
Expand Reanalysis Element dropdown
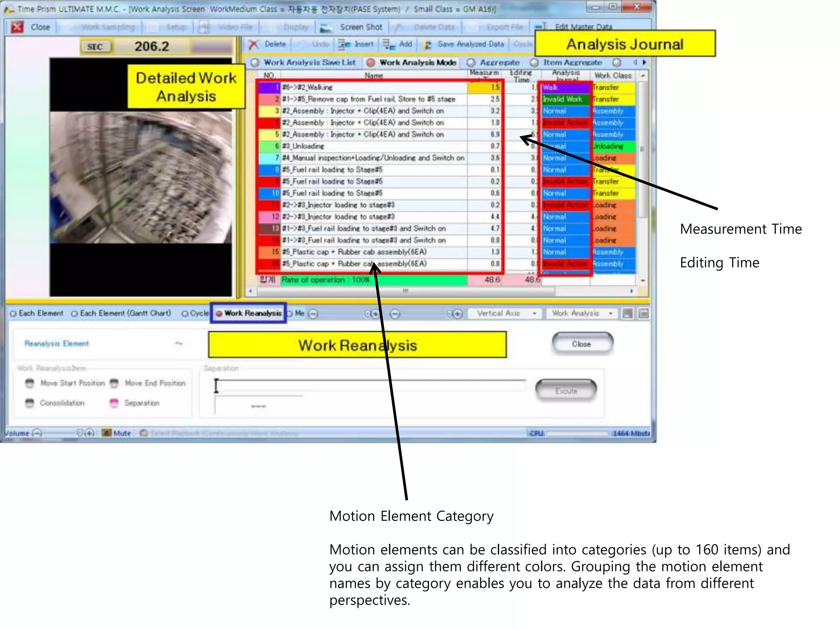tap(179, 344)
